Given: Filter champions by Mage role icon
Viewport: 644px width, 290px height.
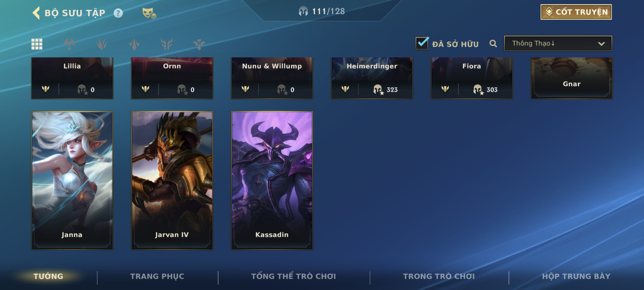Looking at the screenshot, I should coord(134,44).
